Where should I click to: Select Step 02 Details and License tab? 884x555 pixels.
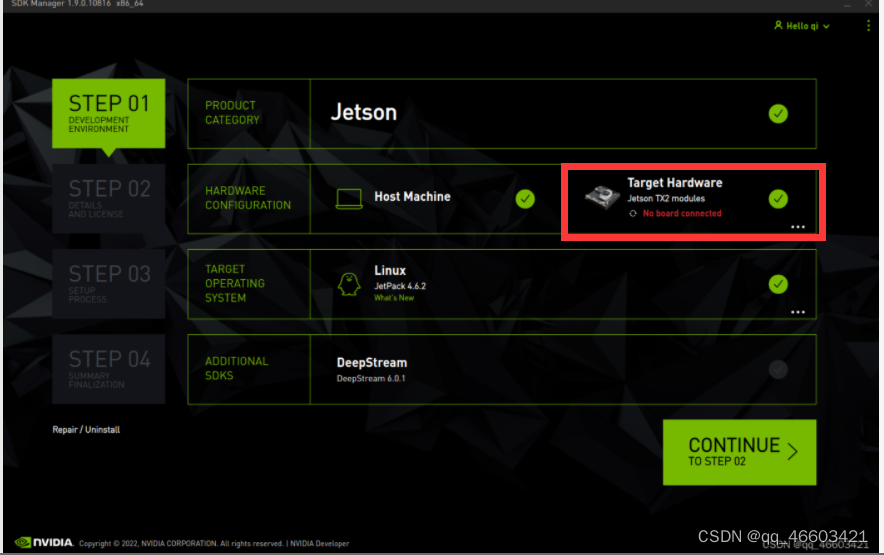tap(109, 199)
